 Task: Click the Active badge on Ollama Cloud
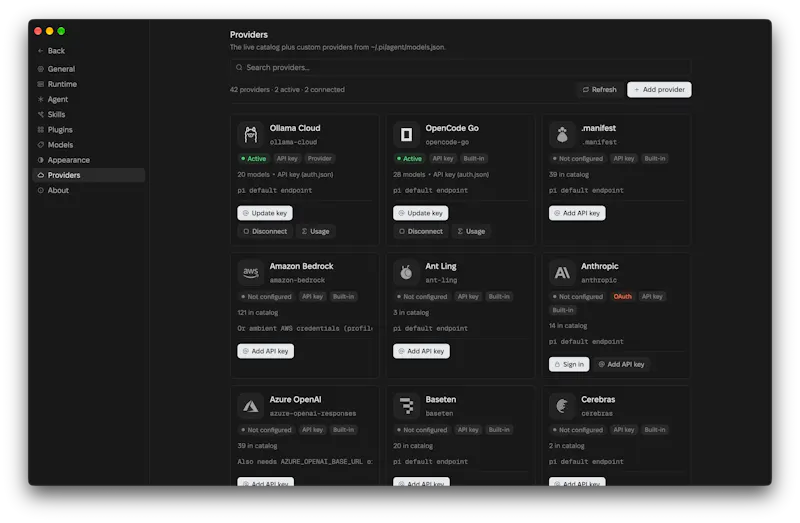tap(254, 159)
